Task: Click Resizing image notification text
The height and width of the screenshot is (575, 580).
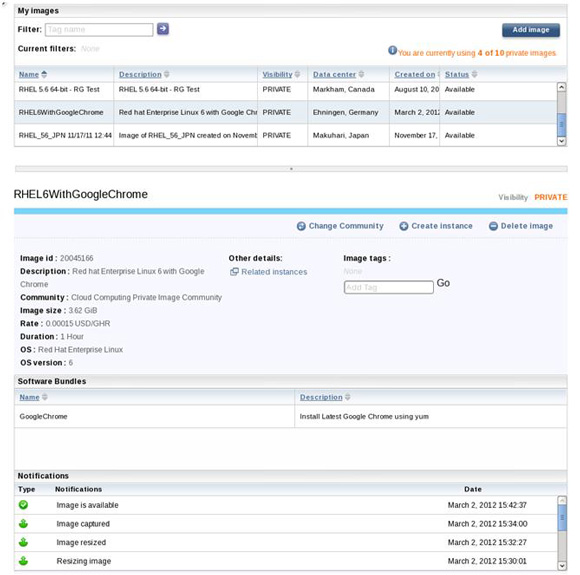Action: point(84,561)
